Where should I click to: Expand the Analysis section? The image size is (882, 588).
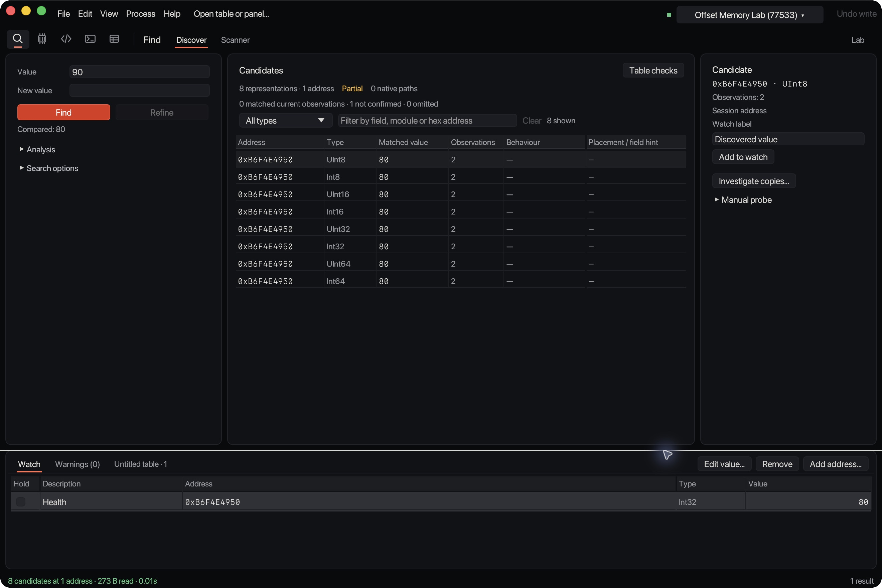coord(37,149)
